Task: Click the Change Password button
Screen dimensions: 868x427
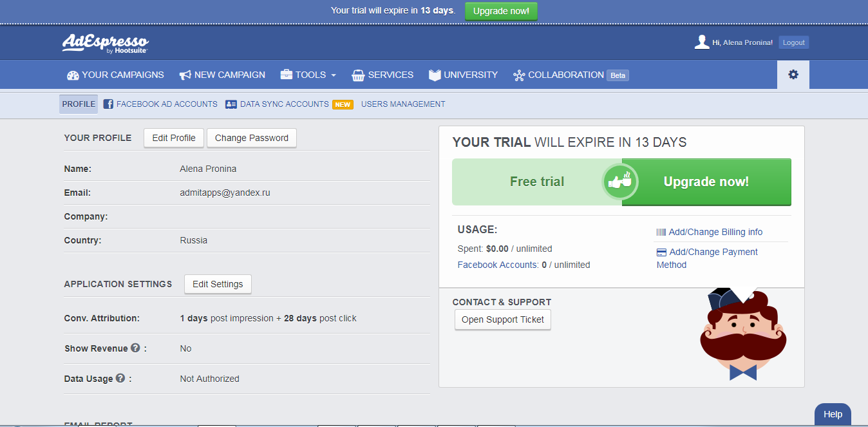Action: 252,138
